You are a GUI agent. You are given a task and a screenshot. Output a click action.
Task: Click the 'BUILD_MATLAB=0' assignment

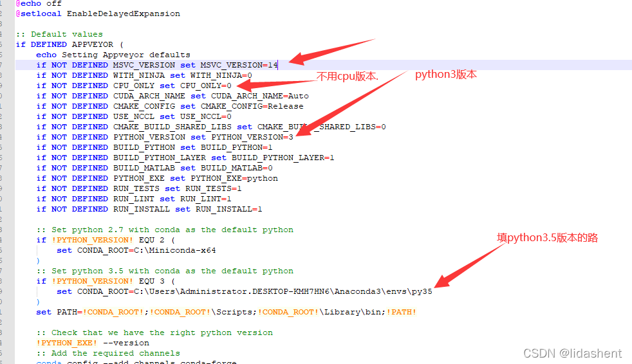237,168
